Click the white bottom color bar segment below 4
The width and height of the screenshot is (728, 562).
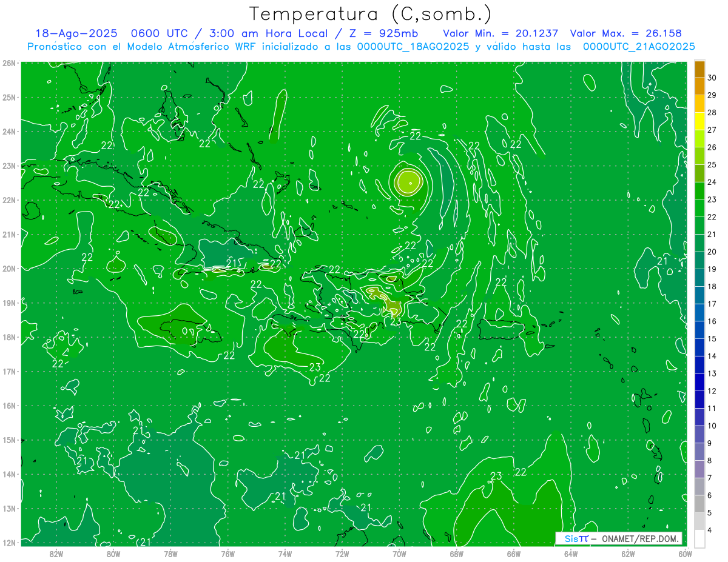[699, 538]
